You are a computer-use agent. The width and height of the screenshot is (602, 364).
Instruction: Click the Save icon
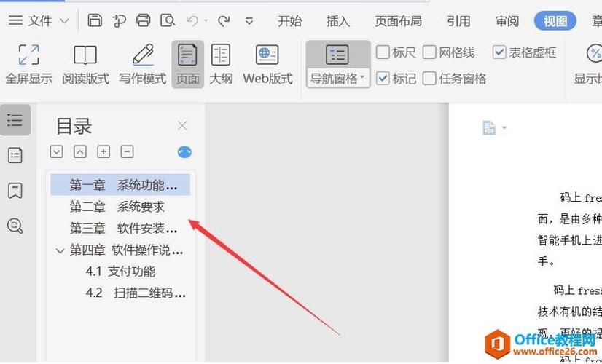95,20
